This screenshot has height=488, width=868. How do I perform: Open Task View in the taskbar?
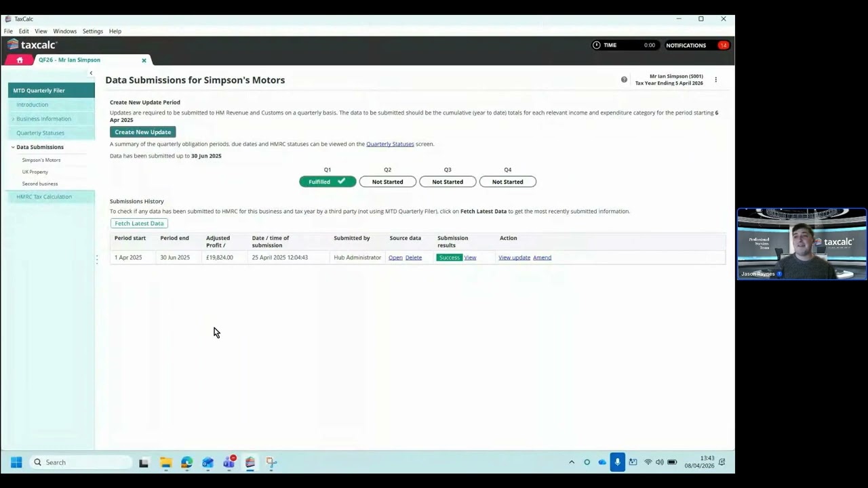click(x=144, y=462)
